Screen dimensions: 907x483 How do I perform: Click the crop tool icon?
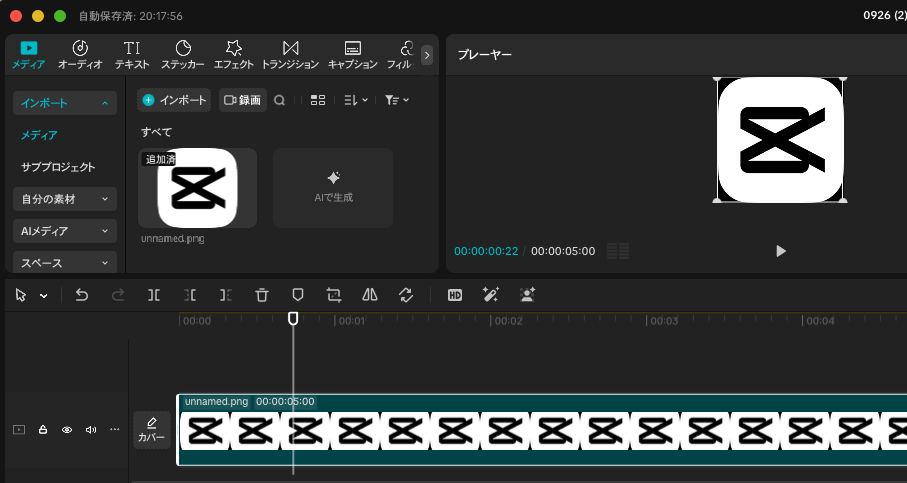click(x=334, y=296)
